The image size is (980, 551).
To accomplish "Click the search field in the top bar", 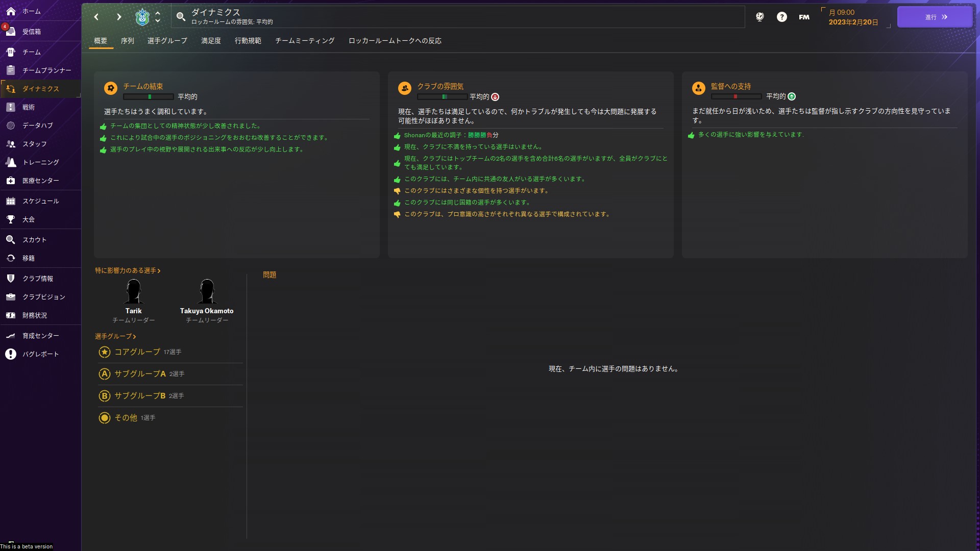I will 459,17.
